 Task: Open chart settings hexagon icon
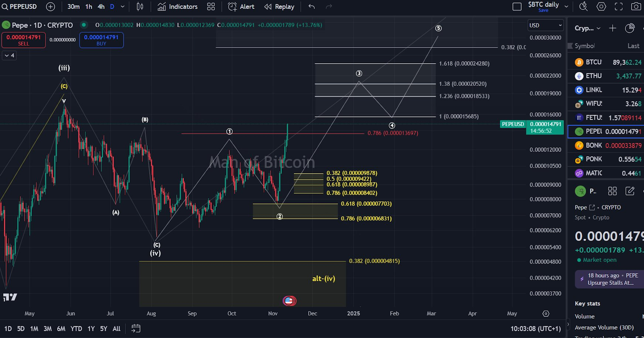pos(601,6)
